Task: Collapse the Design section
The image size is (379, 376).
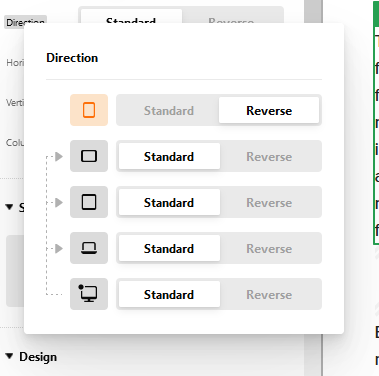Action: click(x=9, y=356)
